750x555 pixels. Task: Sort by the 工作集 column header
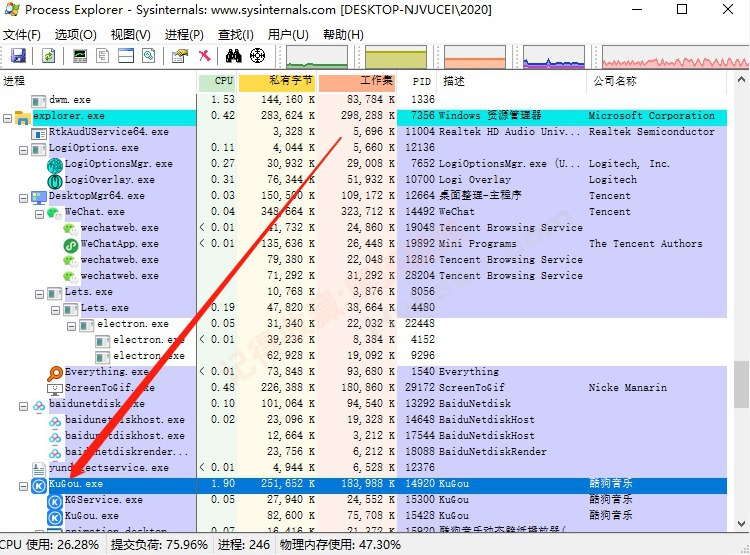[x=357, y=82]
